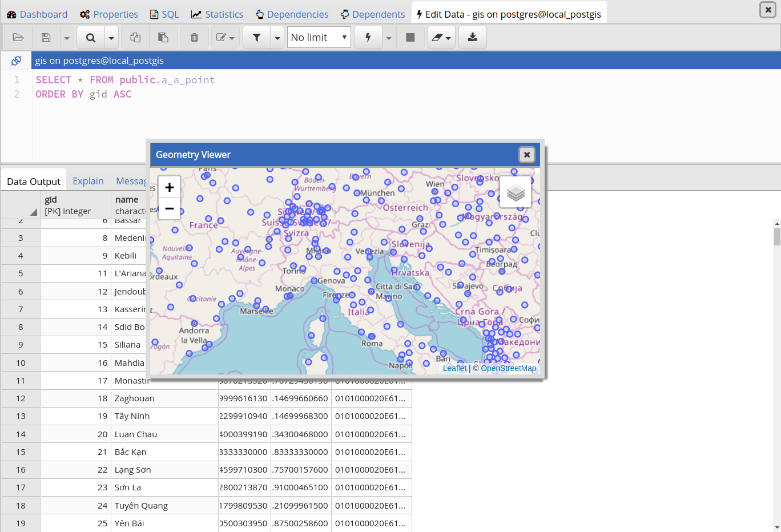Close the Geometry Viewer dialog

click(526, 155)
